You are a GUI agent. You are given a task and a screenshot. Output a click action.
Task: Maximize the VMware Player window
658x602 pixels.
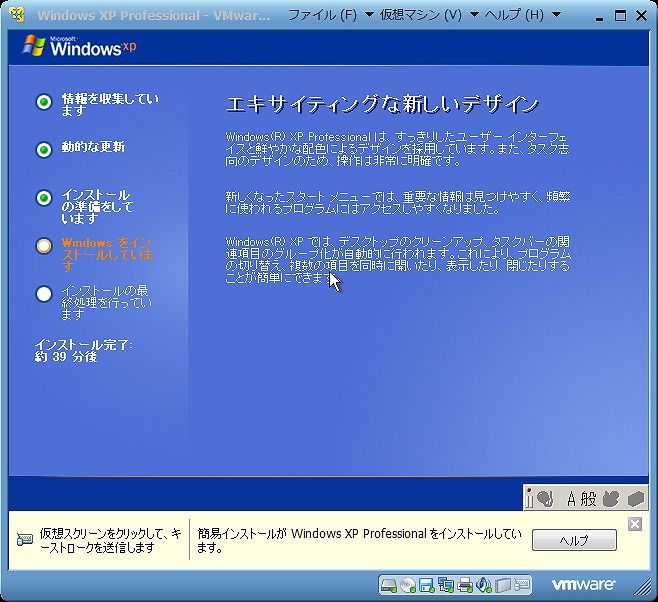tap(620, 16)
